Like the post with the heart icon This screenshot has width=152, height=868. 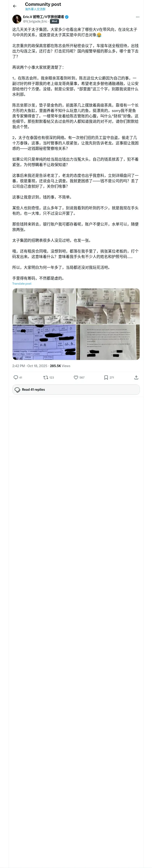(x=76, y=377)
